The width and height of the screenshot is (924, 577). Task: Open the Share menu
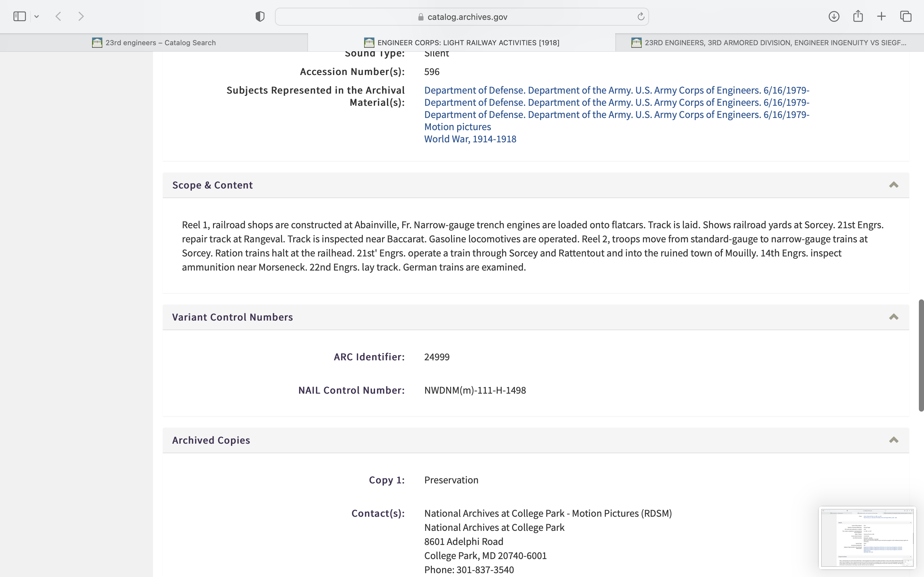858,16
